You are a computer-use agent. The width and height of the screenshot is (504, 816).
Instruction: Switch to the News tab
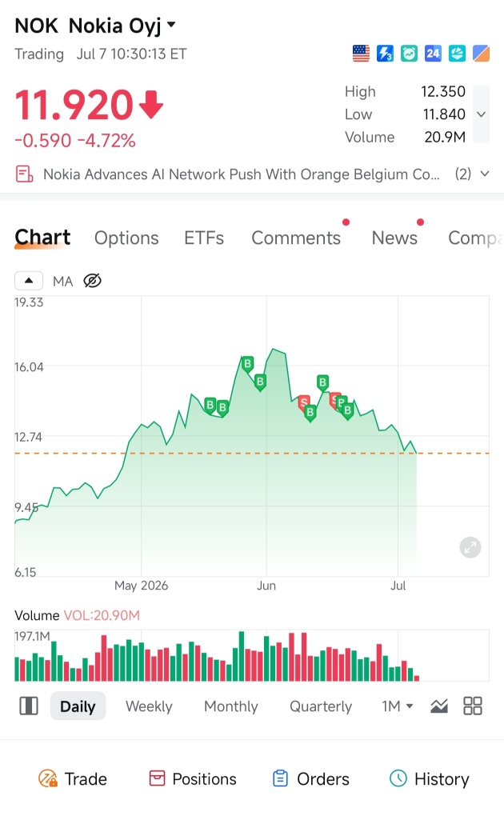pyautogui.click(x=394, y=238)
